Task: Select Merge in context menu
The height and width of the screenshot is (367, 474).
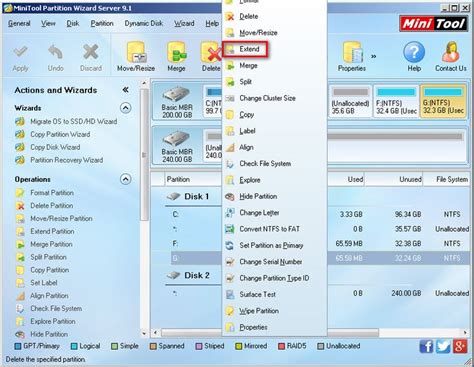Action: [274, 66]
